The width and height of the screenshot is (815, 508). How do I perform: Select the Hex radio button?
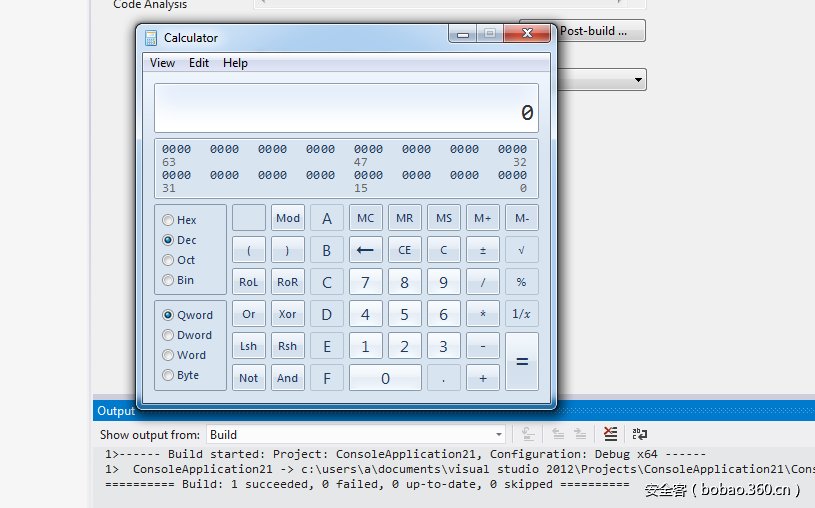point(168,220)
